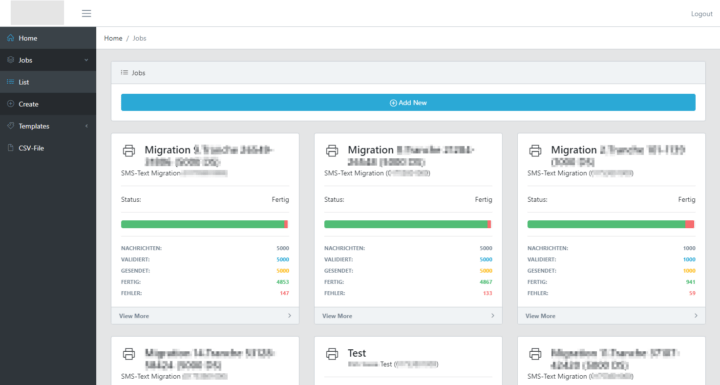Viewport: 720px width, 385px height.
Task: Click the Jobs cube icon in sidebar
Action: coord(11,60)
